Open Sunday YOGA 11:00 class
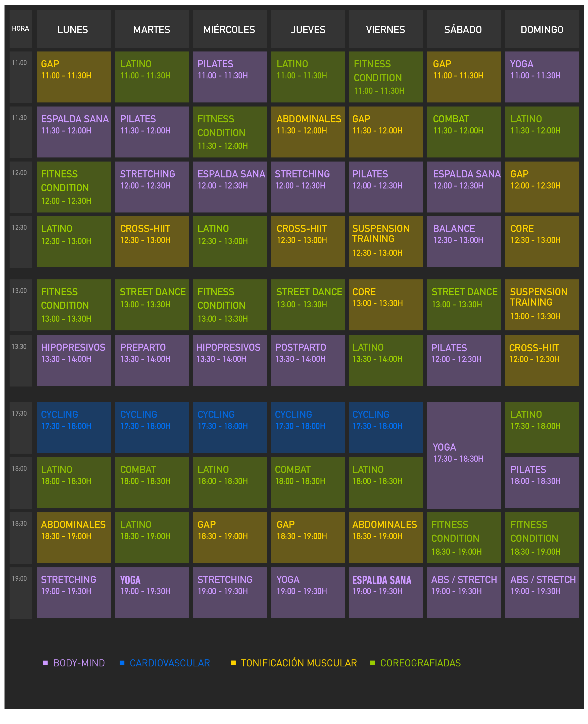The image size is (588, 724). pos(542,77)
